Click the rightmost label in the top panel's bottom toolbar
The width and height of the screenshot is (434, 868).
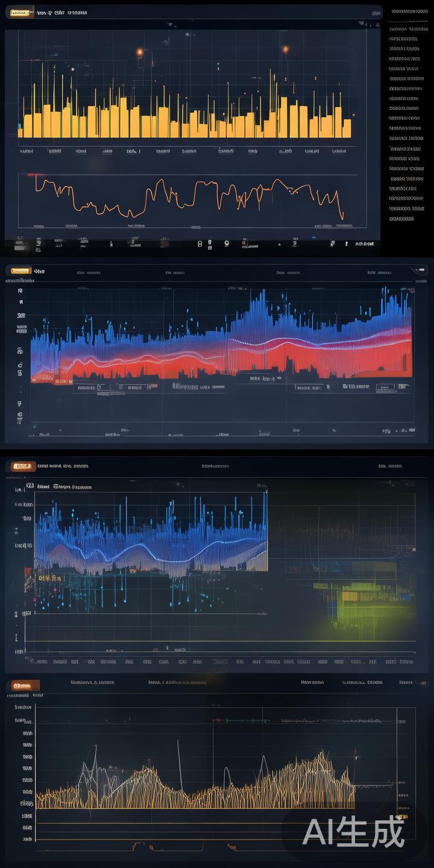[363, 244]
